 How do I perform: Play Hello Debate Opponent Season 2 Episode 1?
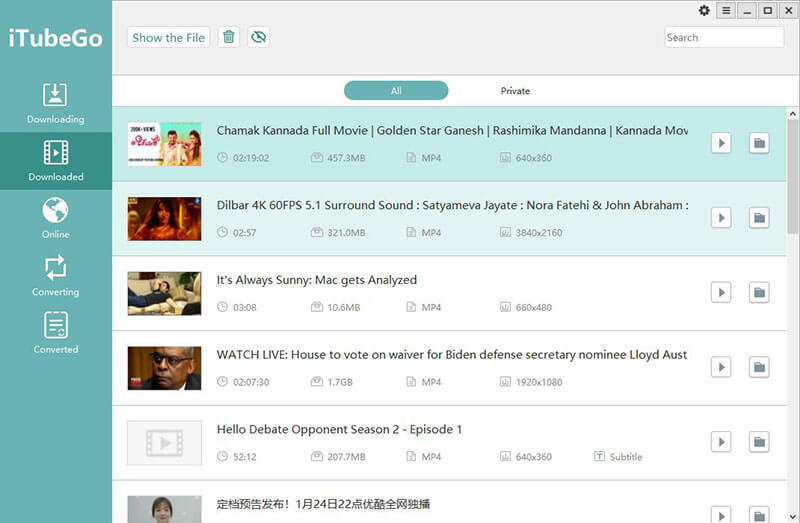pos(721,442)
